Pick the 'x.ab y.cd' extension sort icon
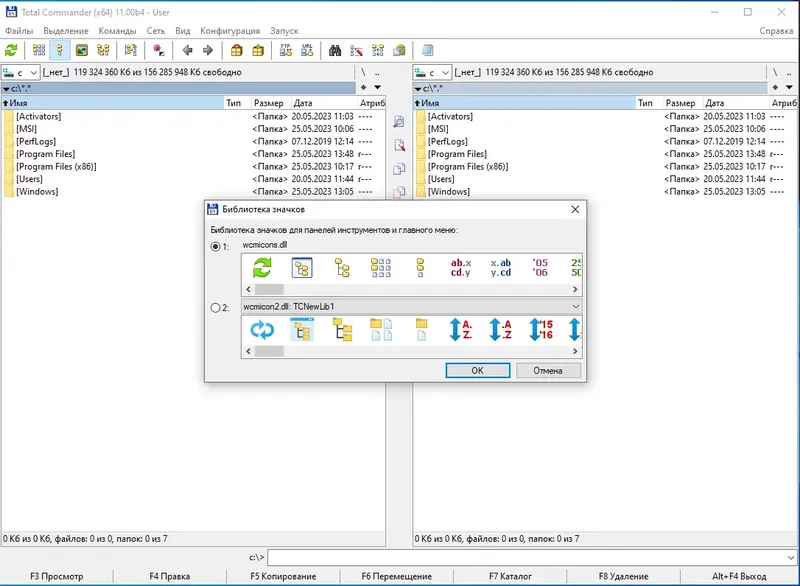The height and width of the screenshot is (586, 800). pyautogui.click(x=501, y=267)
